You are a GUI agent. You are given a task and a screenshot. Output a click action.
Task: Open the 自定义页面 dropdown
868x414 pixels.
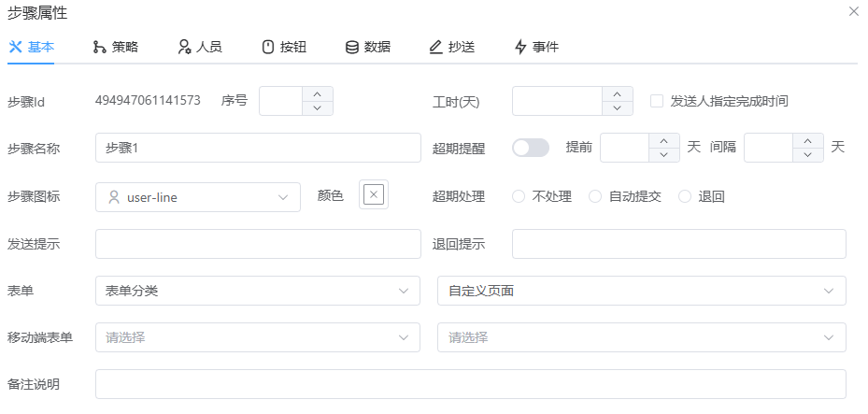pyautogui.click(x=641, y=291)
